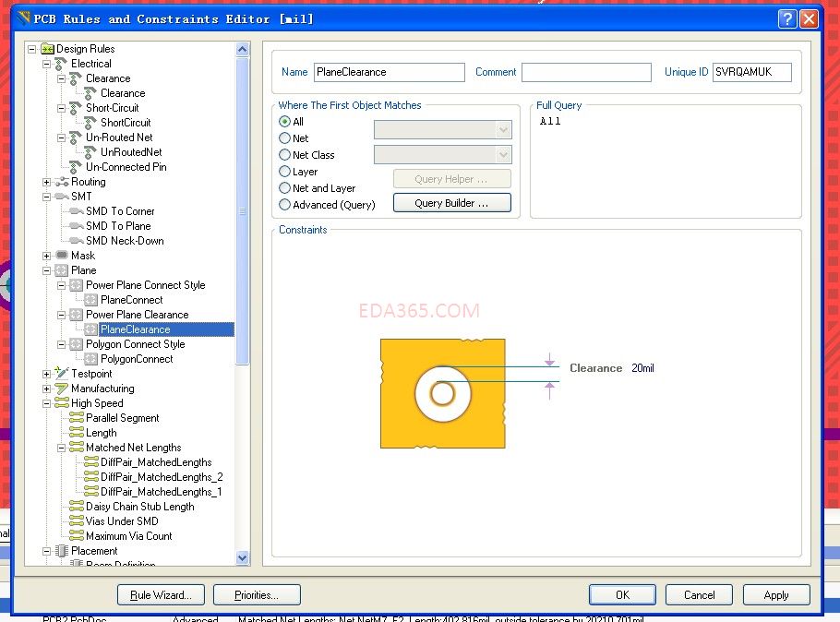Click the Maximum Via Count rule icon

[77, 536]
